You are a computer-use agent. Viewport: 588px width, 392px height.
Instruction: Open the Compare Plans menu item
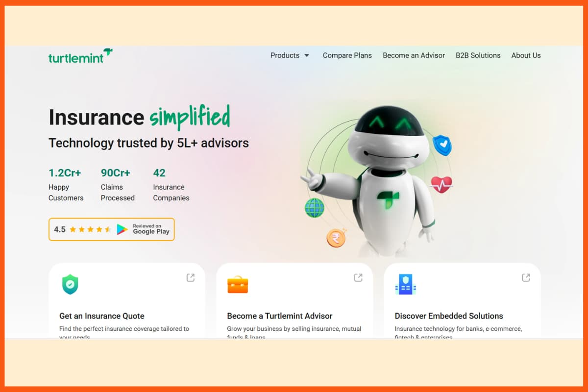pos(347,55)
